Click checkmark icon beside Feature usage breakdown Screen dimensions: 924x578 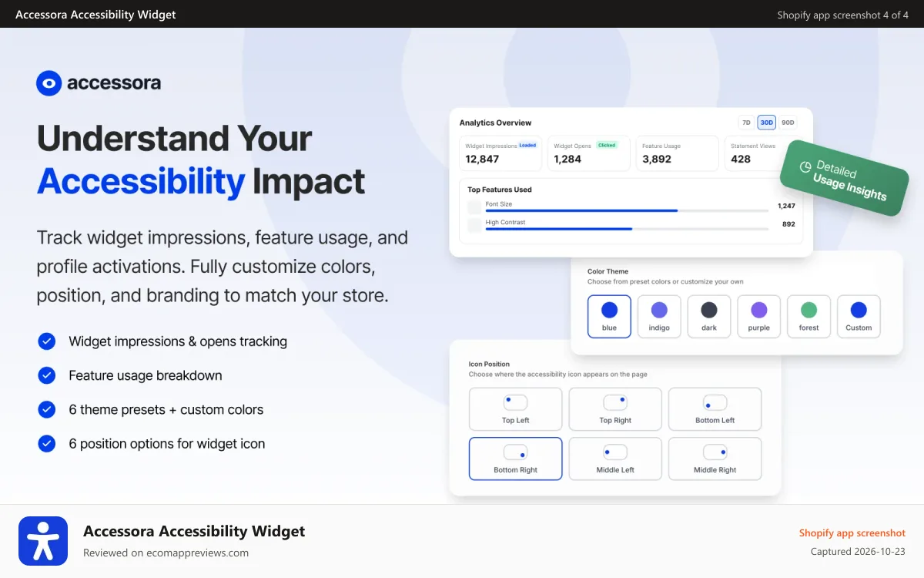(47, 375)
